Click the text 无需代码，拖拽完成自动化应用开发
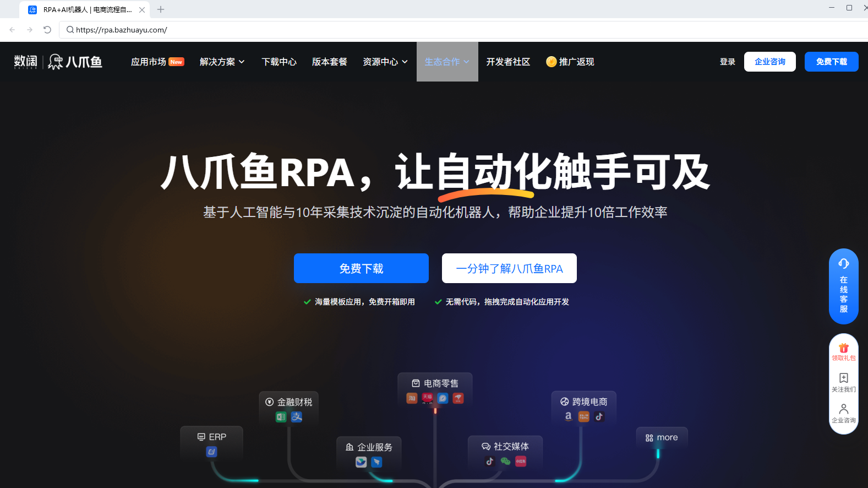Screen dimensions: 868x488 point(507,302)
